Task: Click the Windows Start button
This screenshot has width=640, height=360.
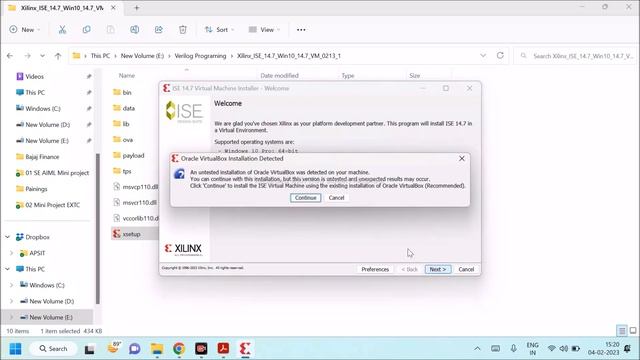Action: point(16,349)
